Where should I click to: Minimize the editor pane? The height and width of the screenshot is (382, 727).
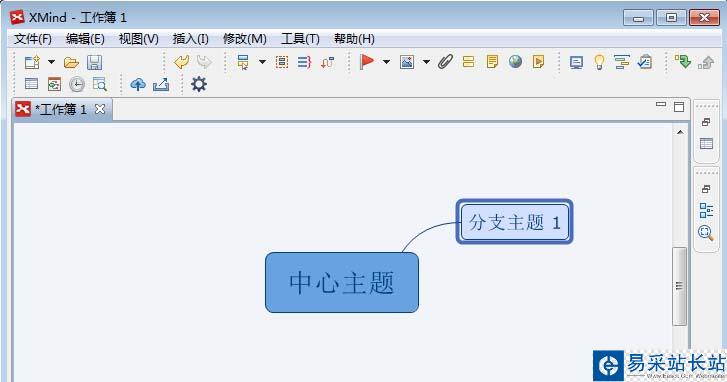661,105
